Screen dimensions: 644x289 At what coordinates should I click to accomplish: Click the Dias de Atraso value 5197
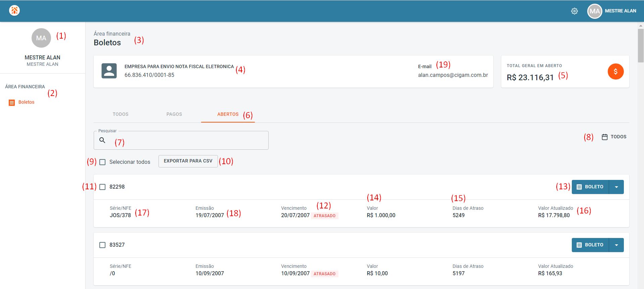point(459,274)
